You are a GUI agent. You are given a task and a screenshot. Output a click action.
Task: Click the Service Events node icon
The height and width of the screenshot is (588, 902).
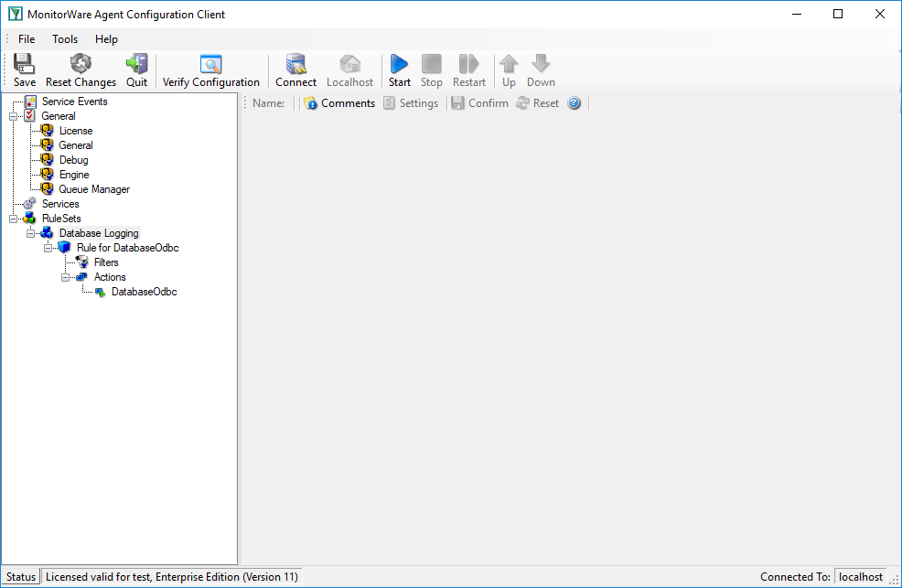(x=30, y=102)
